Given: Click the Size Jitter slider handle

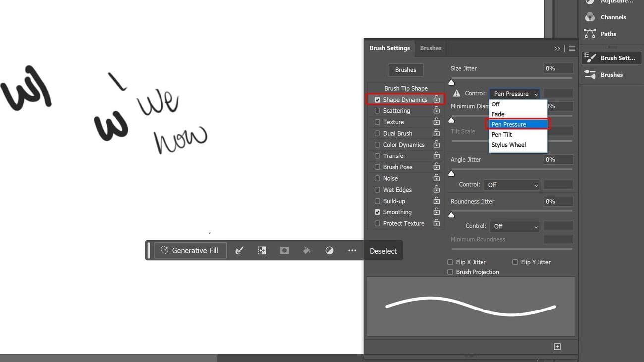Looking at the screenshot, I should coord(451,82).
